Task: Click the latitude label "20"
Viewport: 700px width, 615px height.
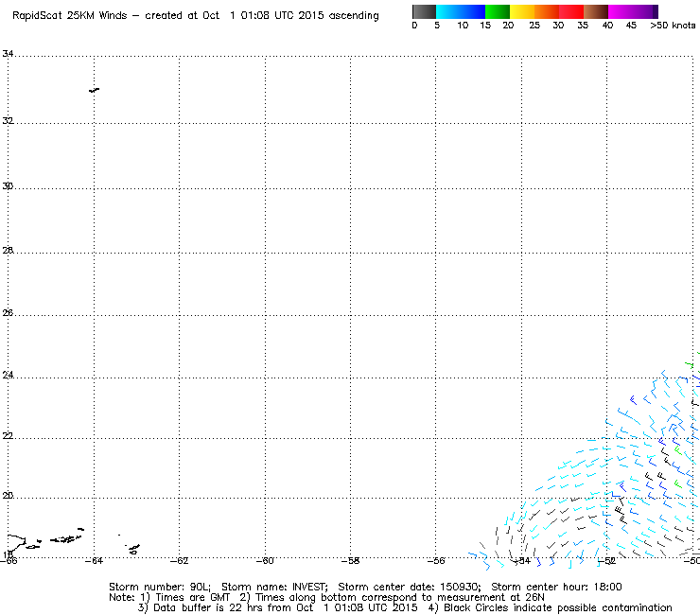Action: 8,496
